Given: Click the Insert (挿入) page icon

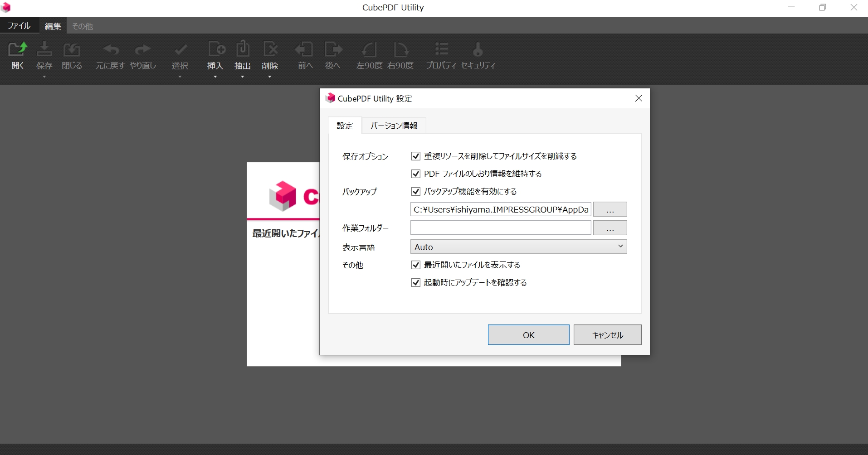Looking at the screenshot, I should tap(216, 48).
